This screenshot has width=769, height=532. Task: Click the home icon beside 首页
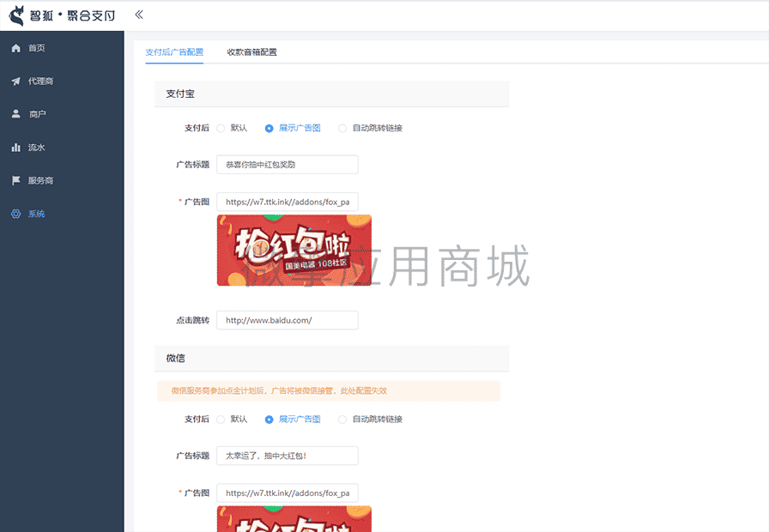pyautogui.click(x=15, y=47)
